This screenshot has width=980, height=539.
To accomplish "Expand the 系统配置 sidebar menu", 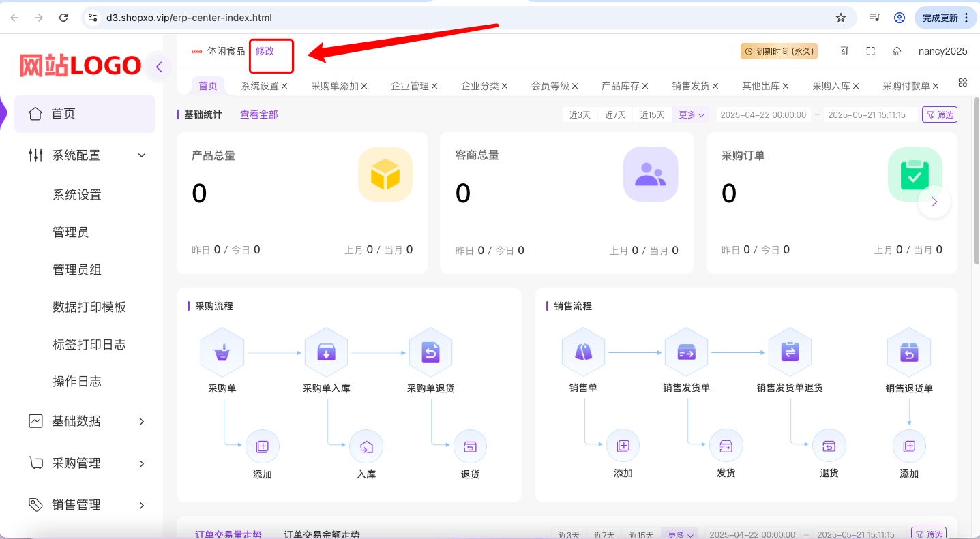I will 85,155.
